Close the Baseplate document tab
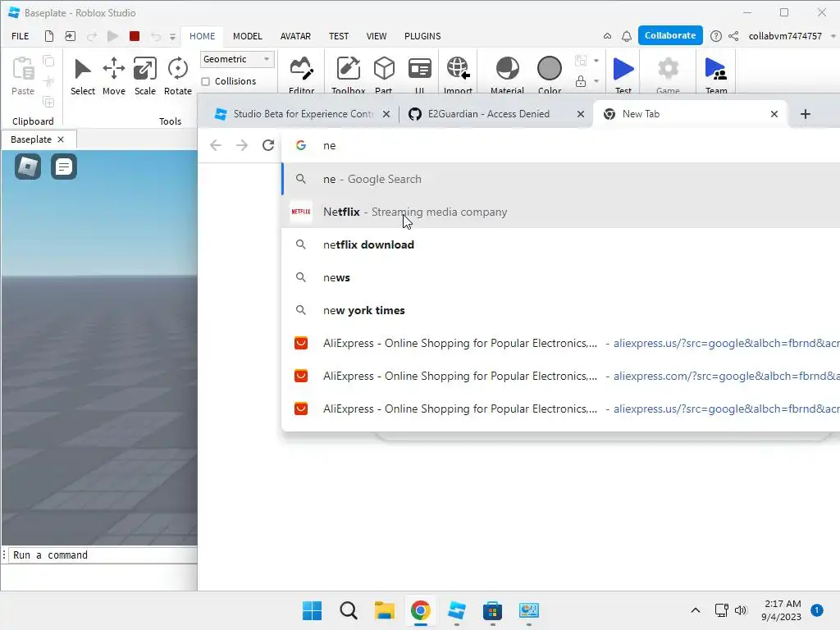The height and width of the screenshot is (630, 840). click(61, 139)
